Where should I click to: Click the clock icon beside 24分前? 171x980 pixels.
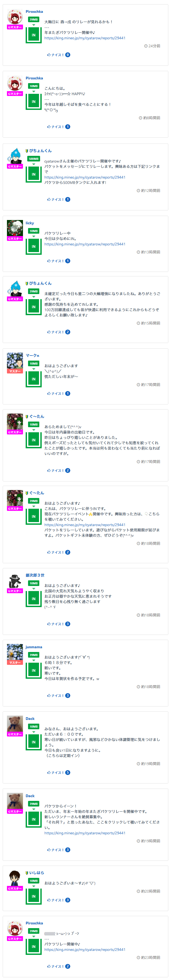(x=146, y=46)
